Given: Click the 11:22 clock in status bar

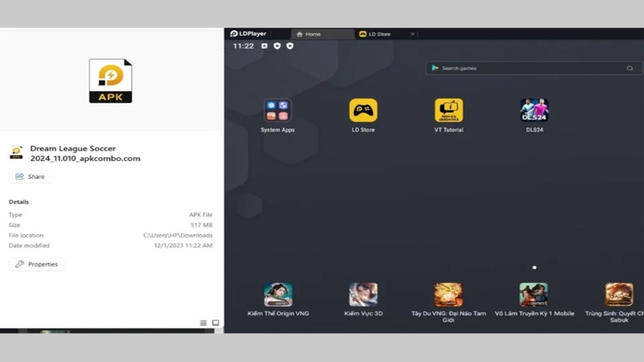Looking at the screenshot, I should pos(243,46).
